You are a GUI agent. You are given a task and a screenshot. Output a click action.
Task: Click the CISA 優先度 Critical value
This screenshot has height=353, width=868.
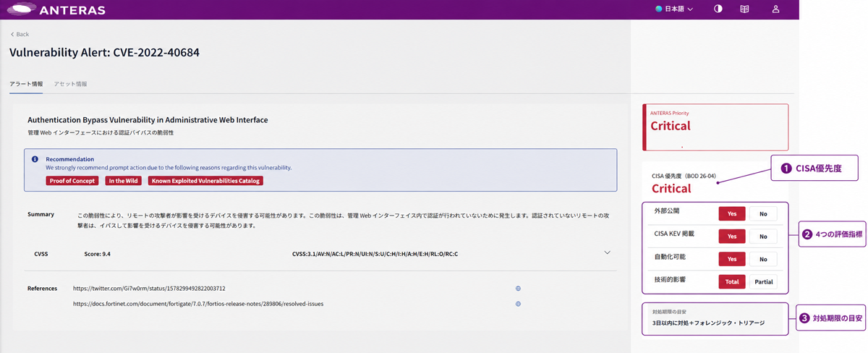pos(671,189)
